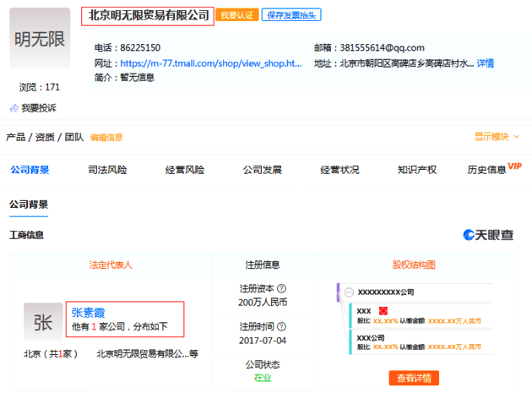The image size is (532, 393).
Task: Select the 法定代表人 column header
Action: pyautogui.click(x=111, y=265)
